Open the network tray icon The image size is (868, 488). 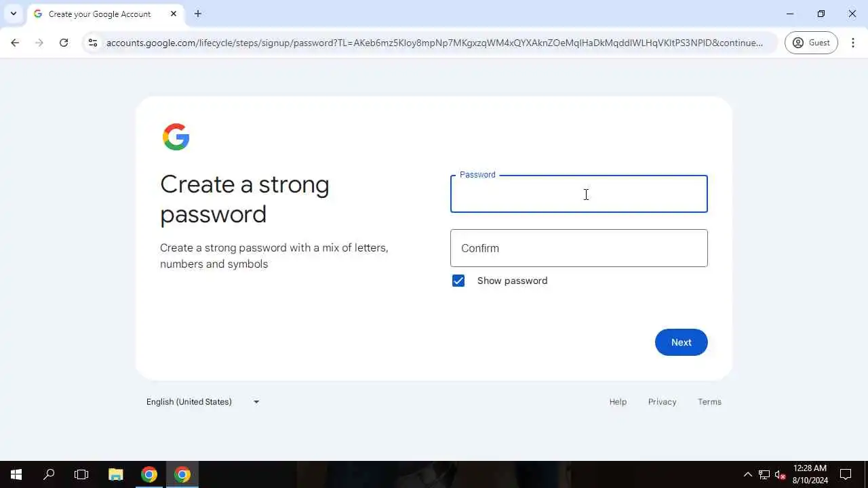[x=764, y=474]
